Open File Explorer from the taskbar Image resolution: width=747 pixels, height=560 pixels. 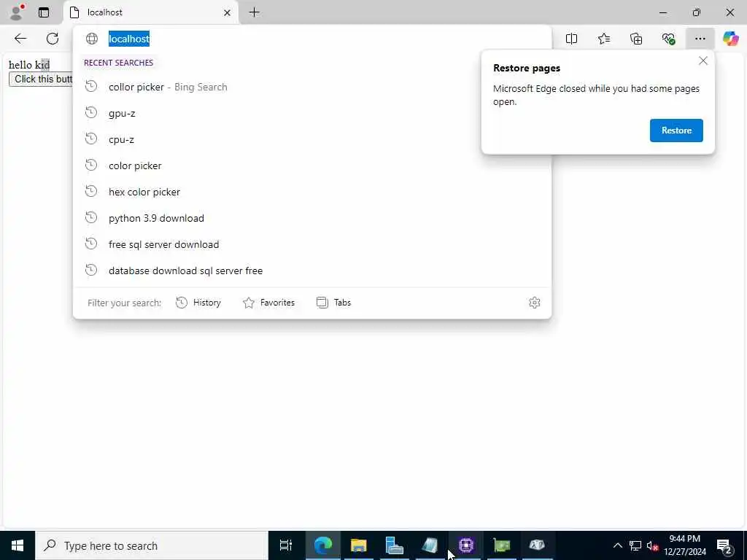tap(358, 545)
